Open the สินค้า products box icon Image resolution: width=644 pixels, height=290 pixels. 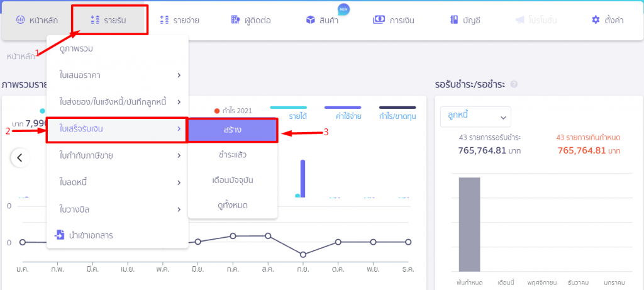pyautogui.click(x=311, y=20)
